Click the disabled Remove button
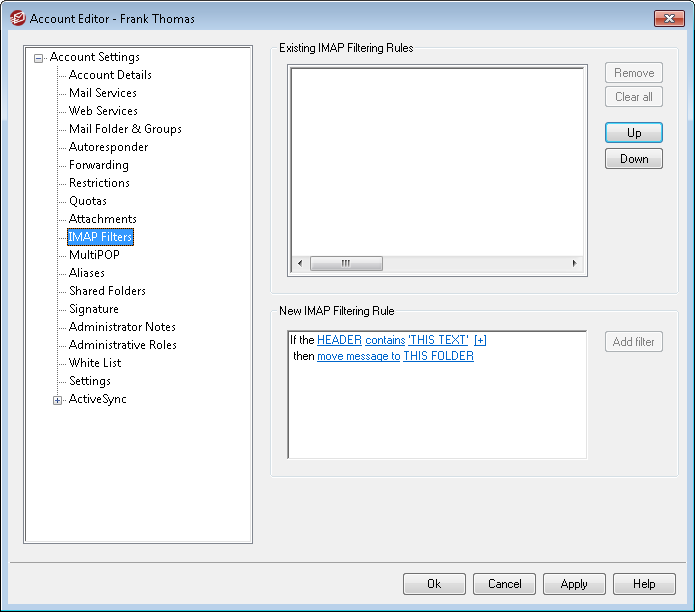 (x=634, y=73)
